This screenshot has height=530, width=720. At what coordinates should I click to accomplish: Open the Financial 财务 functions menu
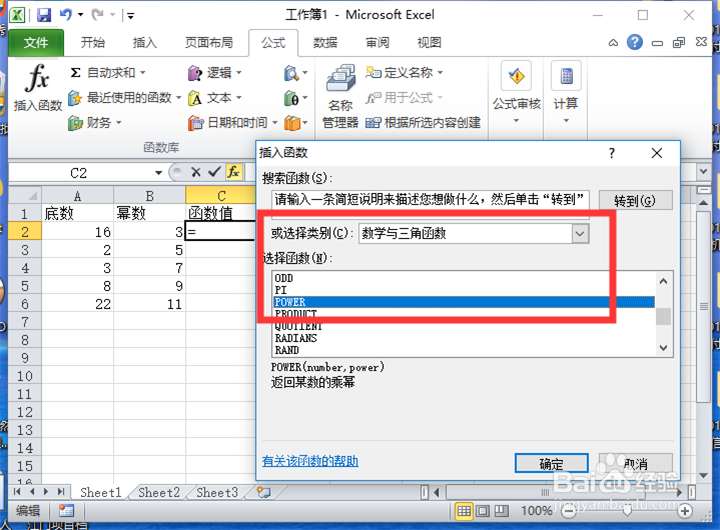(94, 123)
